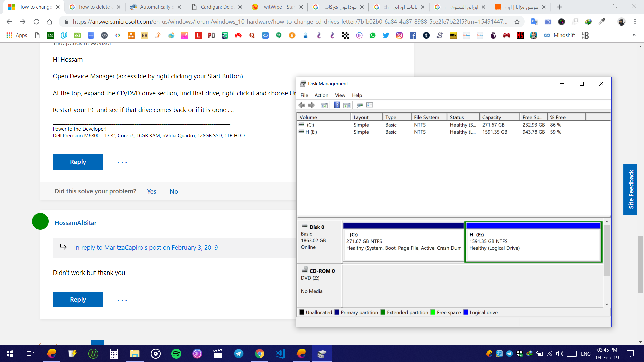Select the H (E:) logical drive partition block

pos(533,245)
